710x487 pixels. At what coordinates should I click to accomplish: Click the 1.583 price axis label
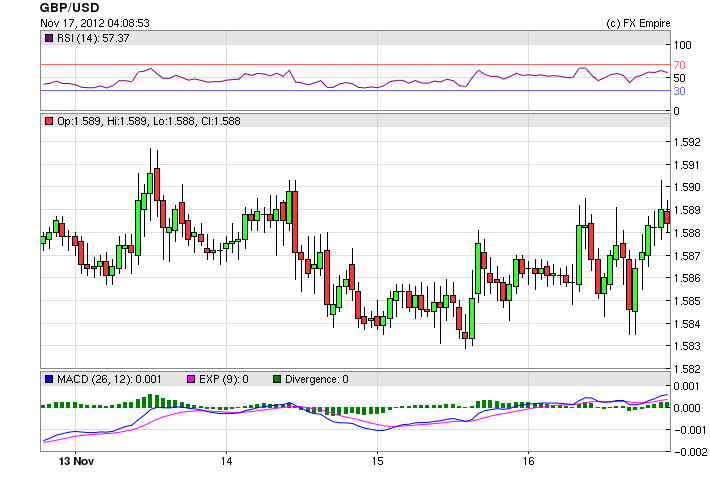point(687,346)
